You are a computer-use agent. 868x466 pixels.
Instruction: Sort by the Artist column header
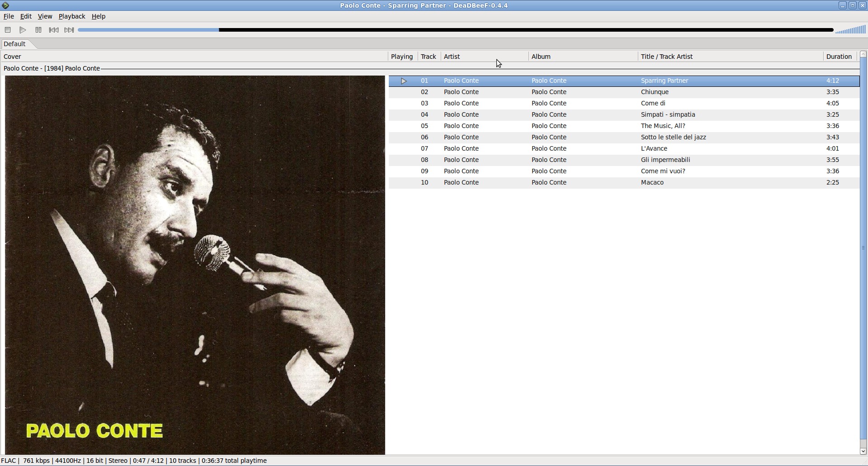tap(485, 57)
